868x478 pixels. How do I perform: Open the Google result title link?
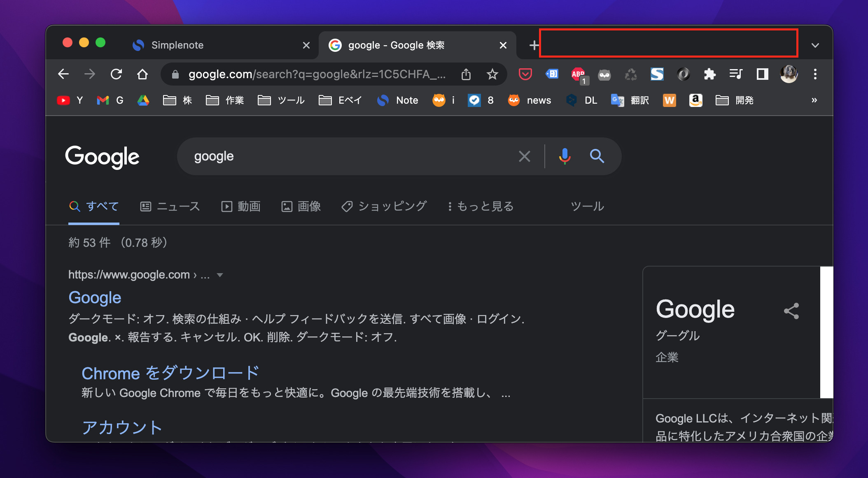click(95, 297)
